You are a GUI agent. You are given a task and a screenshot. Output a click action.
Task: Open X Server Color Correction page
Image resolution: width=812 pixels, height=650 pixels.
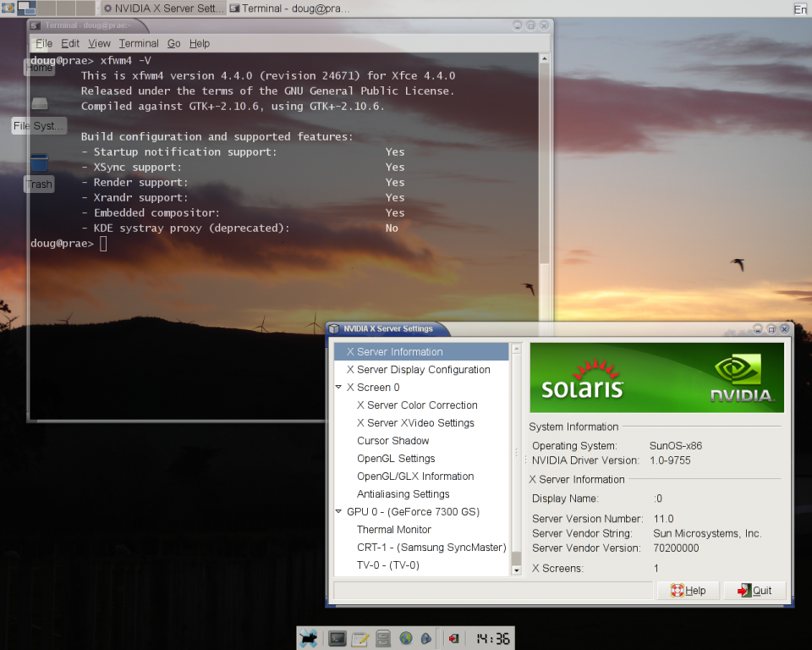click(421, 405)
